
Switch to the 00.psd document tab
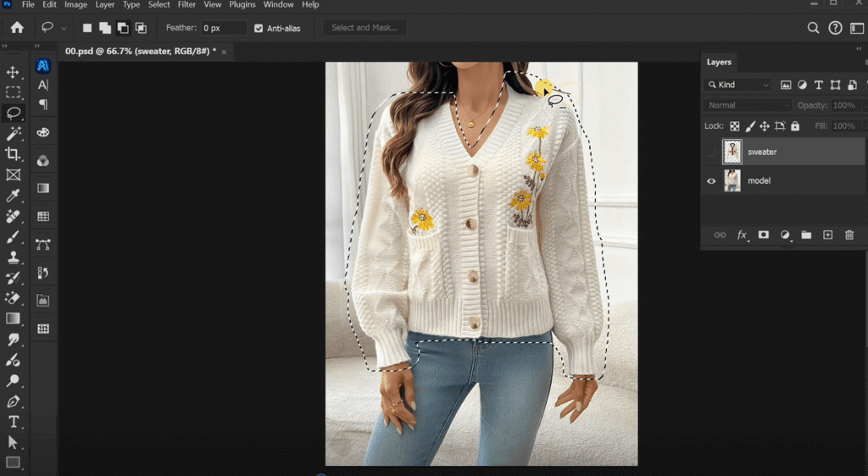pyautogui.click(x=140, y=51)
